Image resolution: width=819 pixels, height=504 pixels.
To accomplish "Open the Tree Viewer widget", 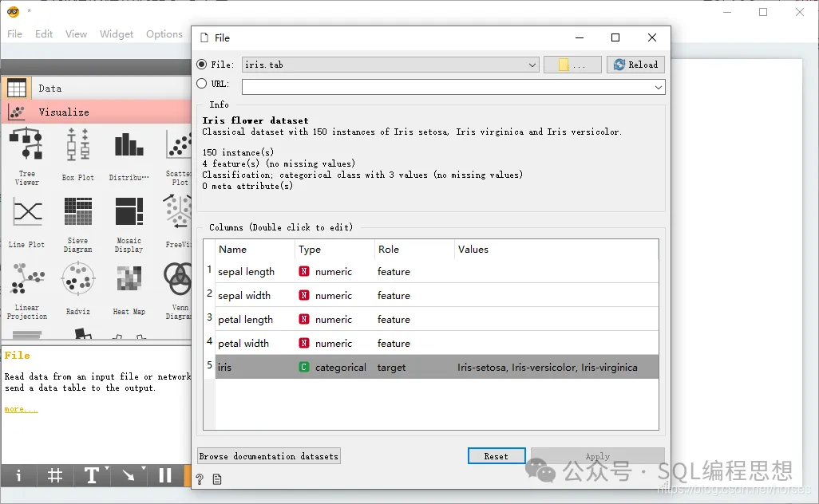I will (26, 156).
